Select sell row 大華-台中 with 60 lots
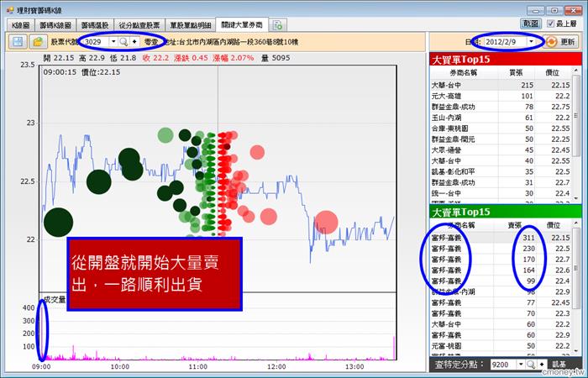Screen dimensions: 588x378 [501, 324]
